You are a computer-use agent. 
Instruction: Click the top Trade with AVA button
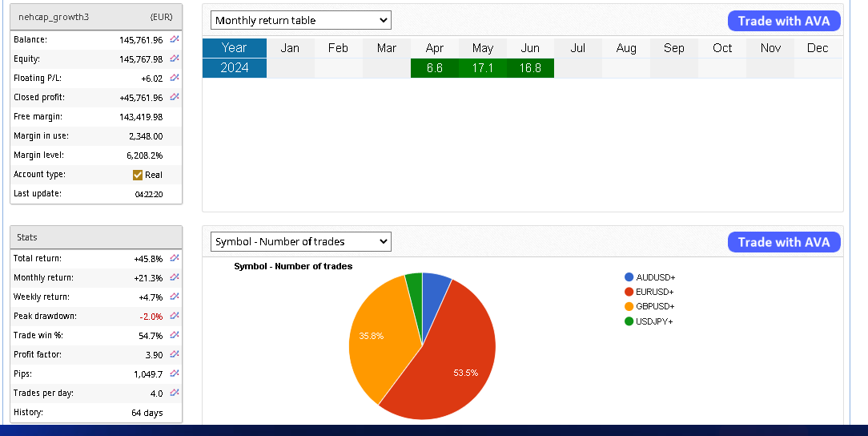[784, 21]
